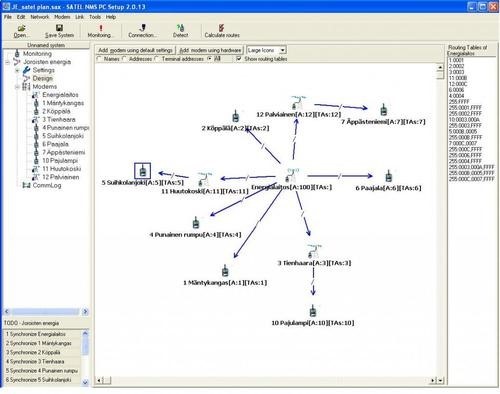Screen dimensions: 500x394
Task: Select the 11 Huutokoski repeater icon in diagram
Action: coord(204,179)
